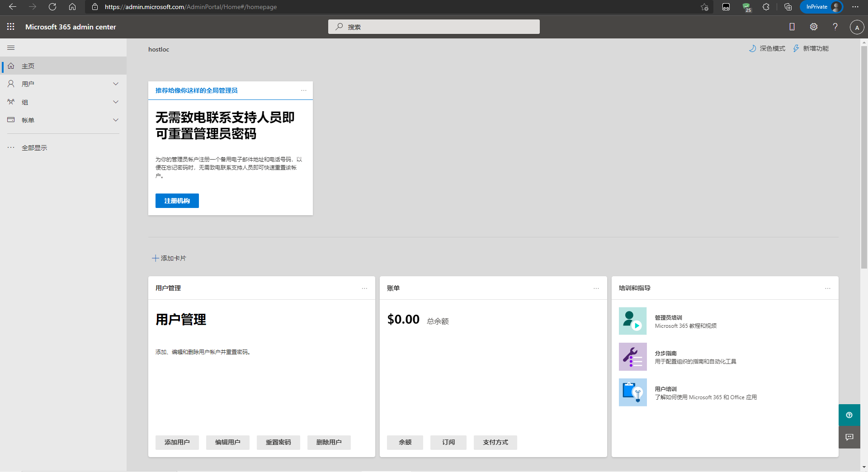The width and height of the screenshot is (868, 472).
Task: Open more options on 账单 card
Action: point(596,288)
